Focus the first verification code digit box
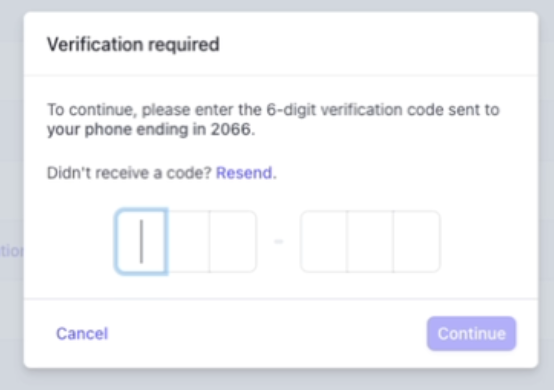 click(x=141, y=241)
